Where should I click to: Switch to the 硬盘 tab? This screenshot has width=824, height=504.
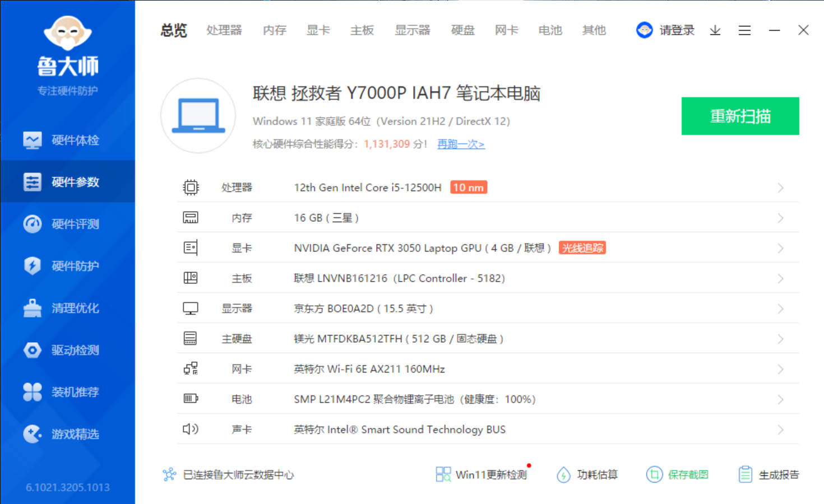[463, 30]
